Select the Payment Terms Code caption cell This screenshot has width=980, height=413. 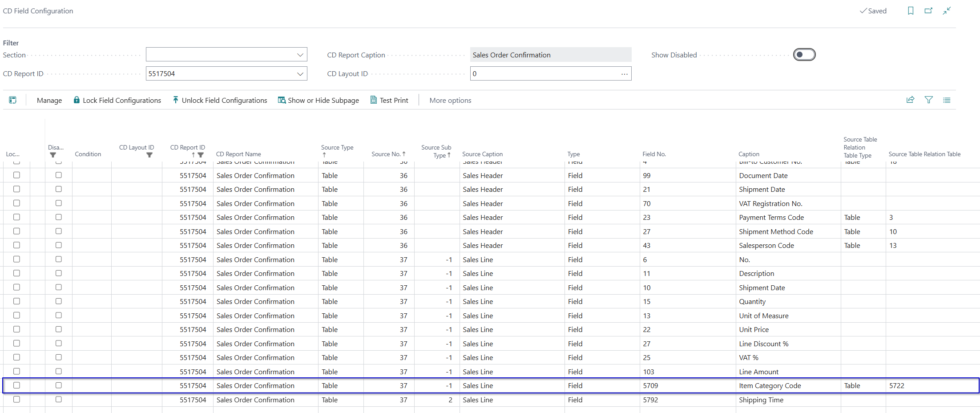[788, 217]
